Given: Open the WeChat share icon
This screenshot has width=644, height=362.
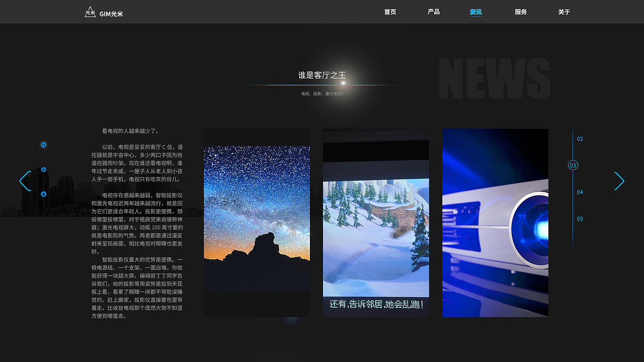Looking at the screenshot, I should (44, 145).
